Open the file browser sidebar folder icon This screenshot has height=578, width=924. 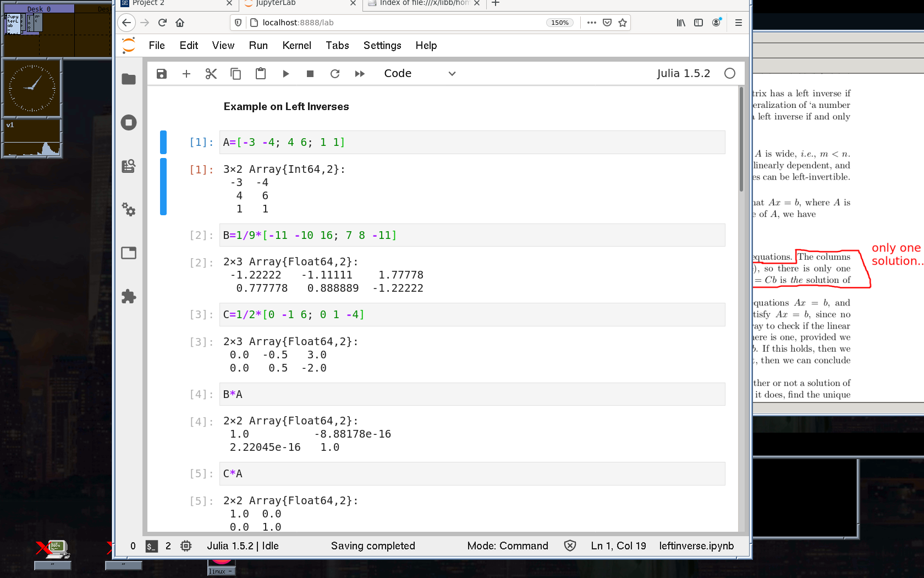(x=129, y=79)
